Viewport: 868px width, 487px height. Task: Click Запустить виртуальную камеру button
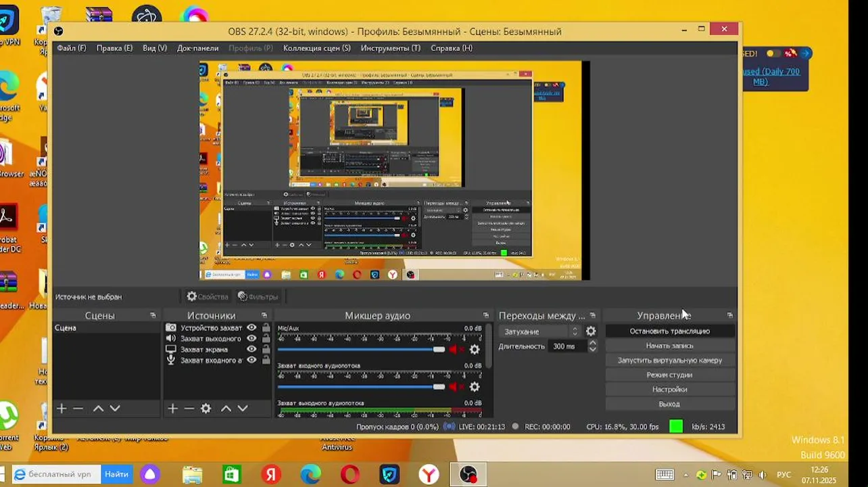click(669, 361)
